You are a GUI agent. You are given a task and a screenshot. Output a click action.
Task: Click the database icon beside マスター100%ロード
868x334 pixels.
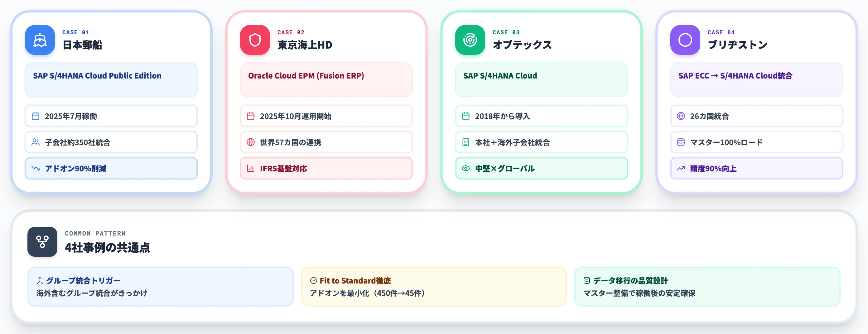[x=681, y=142]
